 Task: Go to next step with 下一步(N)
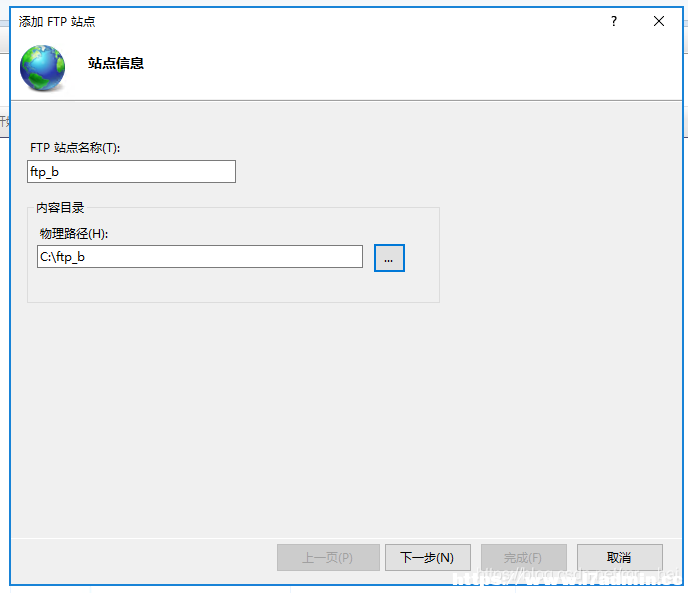click(x=427, y=557)
